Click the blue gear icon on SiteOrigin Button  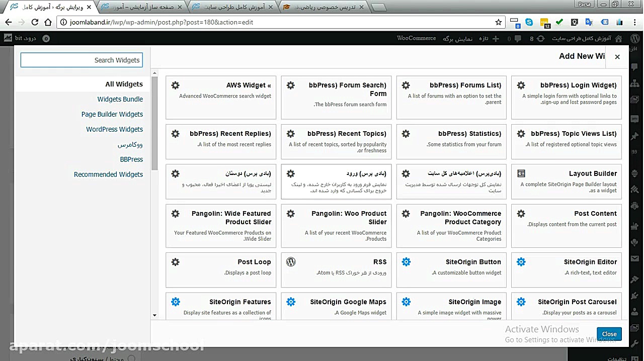406,262
